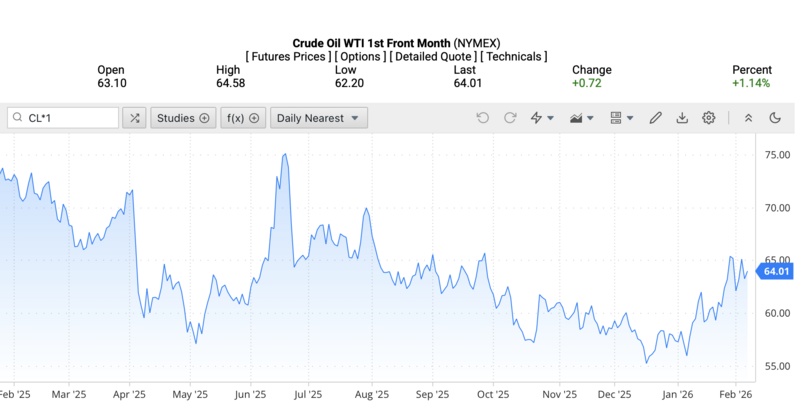Open the Futures Prices link
The image size is (800, 402).
[x=288, y=57]
